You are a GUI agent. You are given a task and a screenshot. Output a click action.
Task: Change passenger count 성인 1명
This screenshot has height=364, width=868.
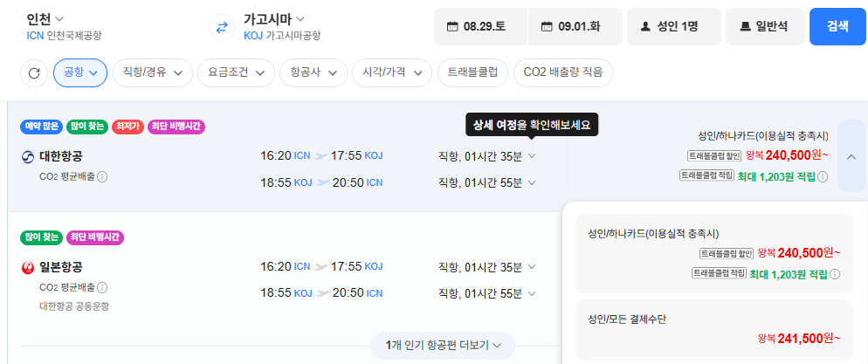pos(673,26)
